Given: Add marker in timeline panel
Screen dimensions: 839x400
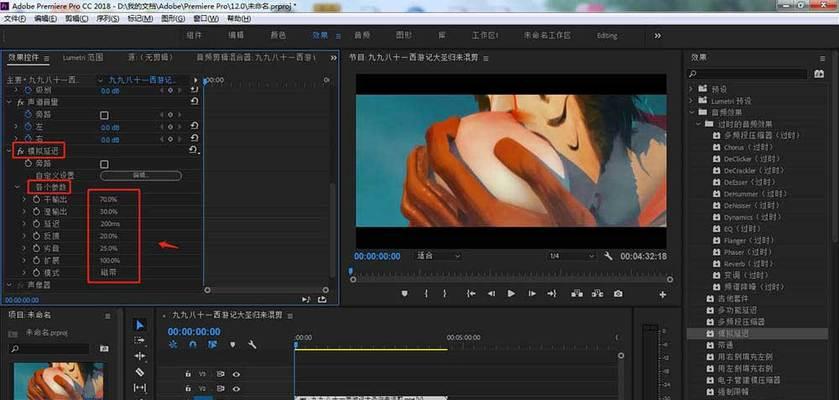Looking at the screenshot, I should point(232,345).
